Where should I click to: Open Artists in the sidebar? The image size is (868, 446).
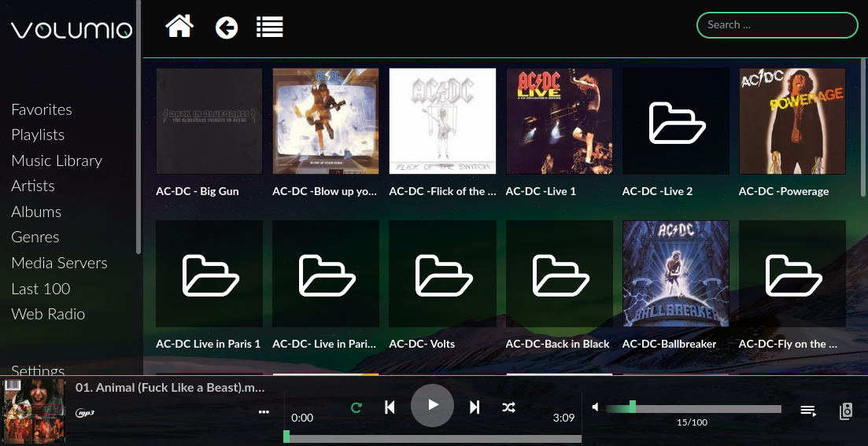point(33,186)
